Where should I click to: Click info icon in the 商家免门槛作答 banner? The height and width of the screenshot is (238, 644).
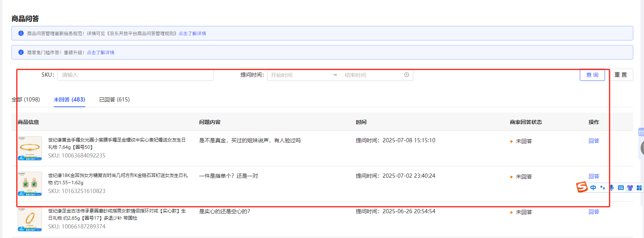(x=21, y=52)
